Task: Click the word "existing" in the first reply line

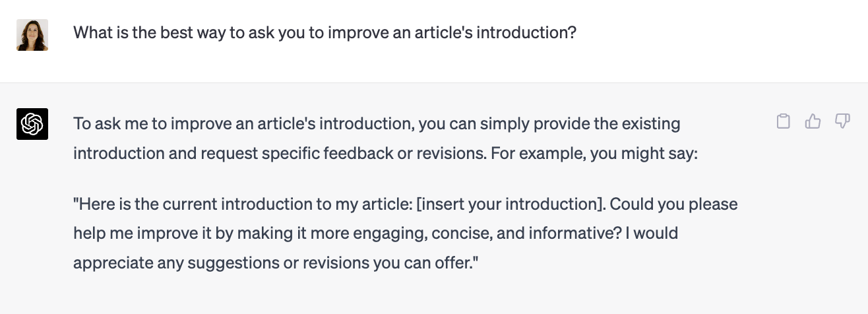Action: 648,123
